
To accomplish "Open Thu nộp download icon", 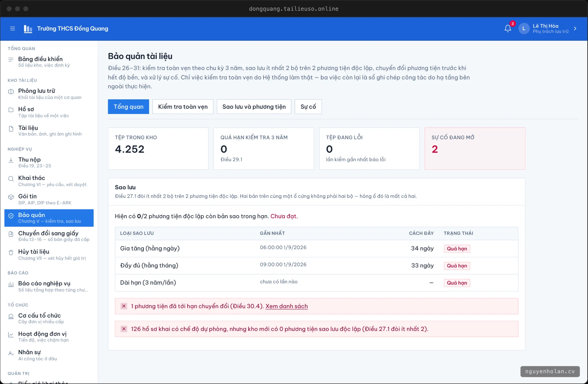I will point(11,160).
